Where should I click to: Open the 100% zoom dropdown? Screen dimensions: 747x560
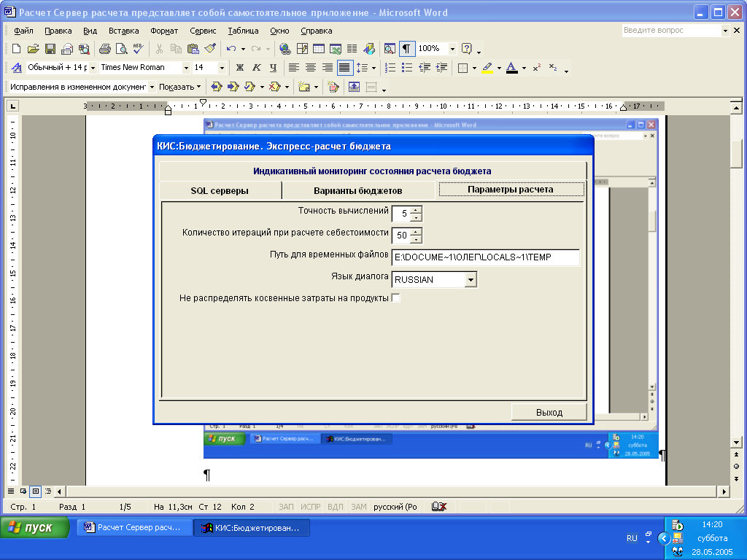coord(452,49)
